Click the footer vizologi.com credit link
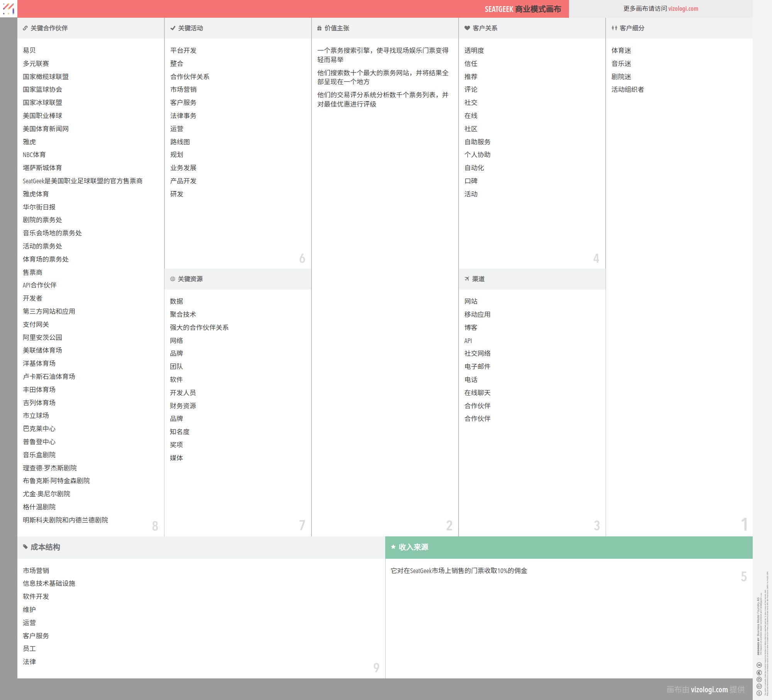772x700 pixels. tap(709, 690)
